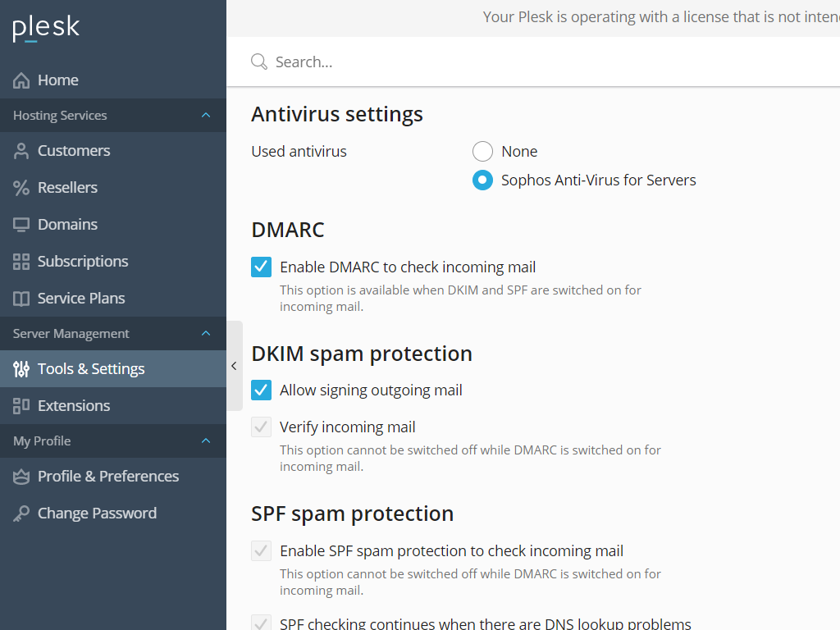Click the Service Plans book icon
The width and height of the screenshot is (840, 630).
(x=21, y=299)
